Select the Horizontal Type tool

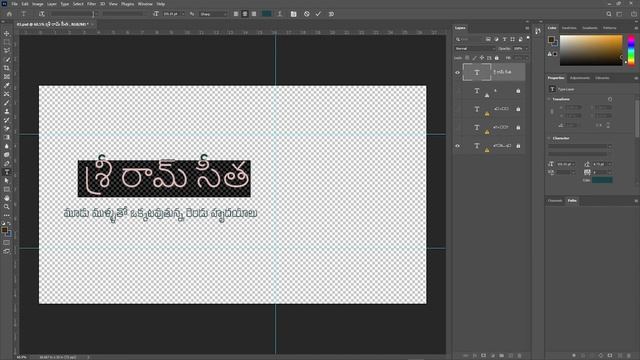(x=7, y=172)
